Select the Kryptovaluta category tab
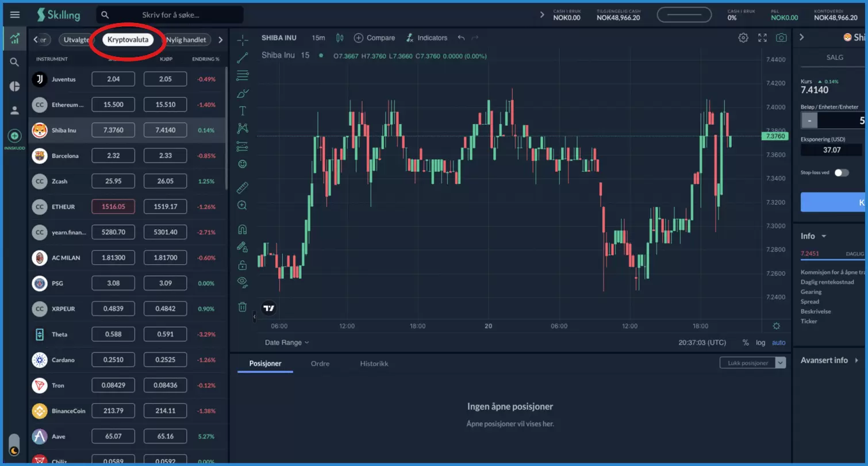 pos(128,40)
